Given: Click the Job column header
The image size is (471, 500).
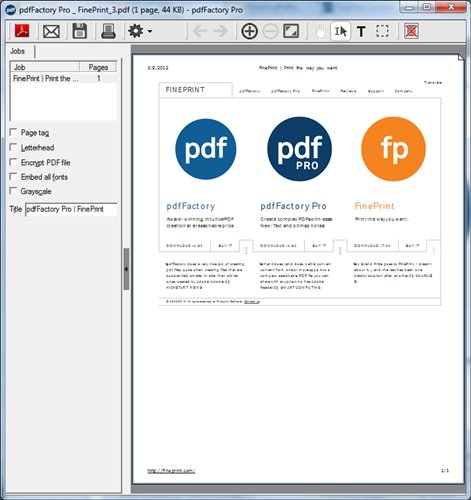Looking at the screenshot, I should coord(45,67).
